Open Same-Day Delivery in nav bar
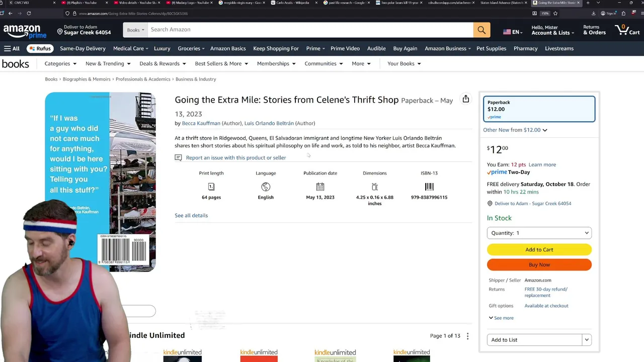This screenshot has height=362, width=644. tap(83, 48)
